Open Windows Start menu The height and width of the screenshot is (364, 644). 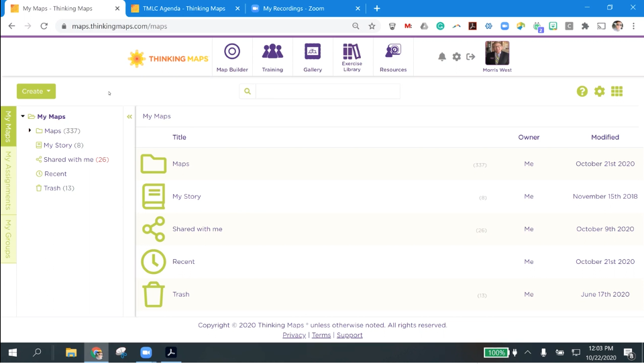[x=13, y=353]
